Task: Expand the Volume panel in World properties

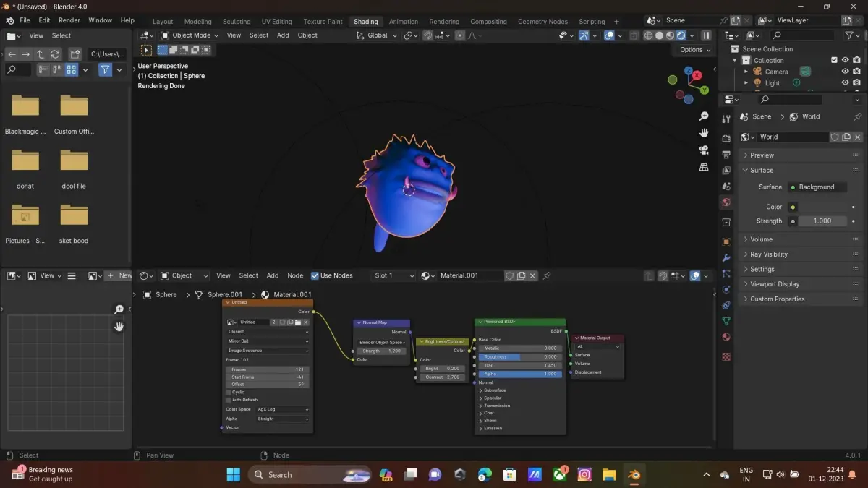Action: pos(801,239)
